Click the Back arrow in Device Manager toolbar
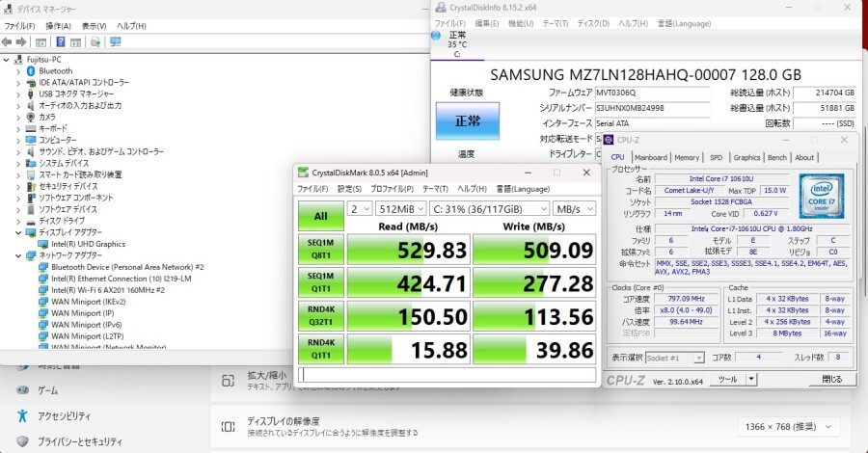Screen dimensions: 868x453 pos(7,42)
